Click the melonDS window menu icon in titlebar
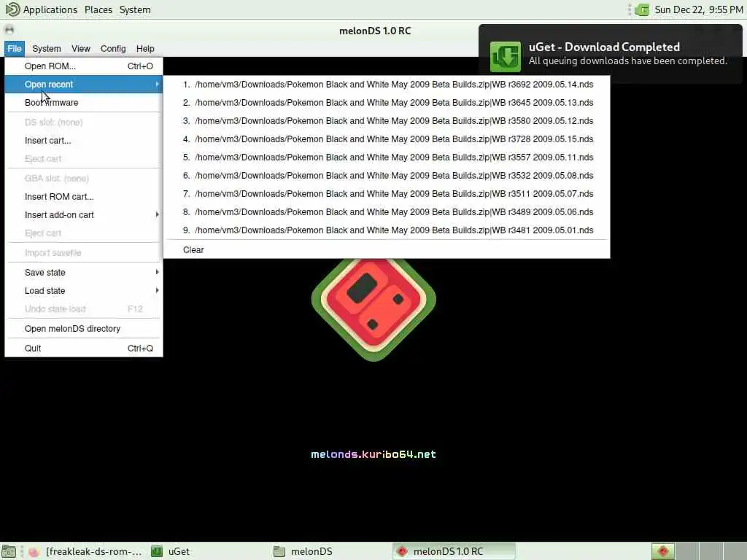747x560 pixels. [x=9, y=30]
